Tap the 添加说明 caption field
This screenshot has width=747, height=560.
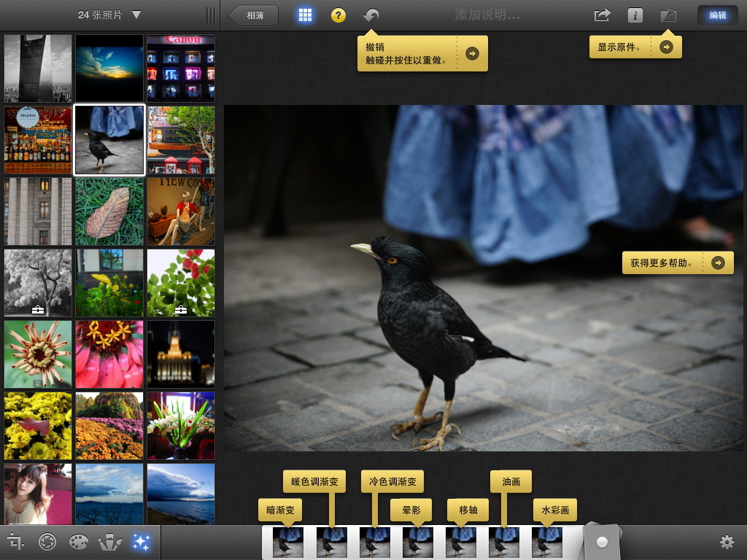coord(487,15)
